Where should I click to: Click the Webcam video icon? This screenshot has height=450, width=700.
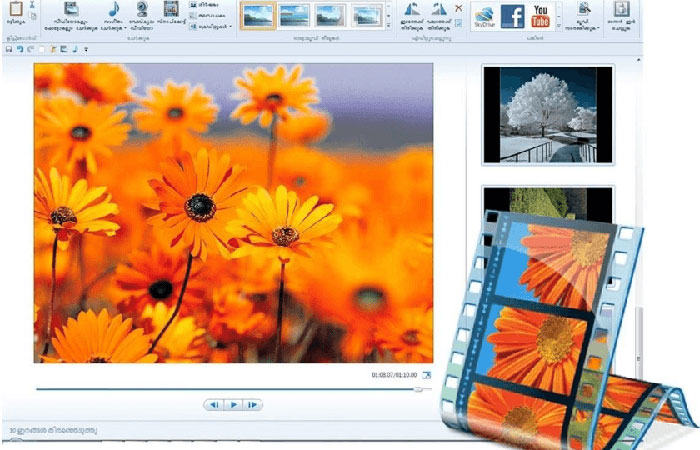[142, 10]
